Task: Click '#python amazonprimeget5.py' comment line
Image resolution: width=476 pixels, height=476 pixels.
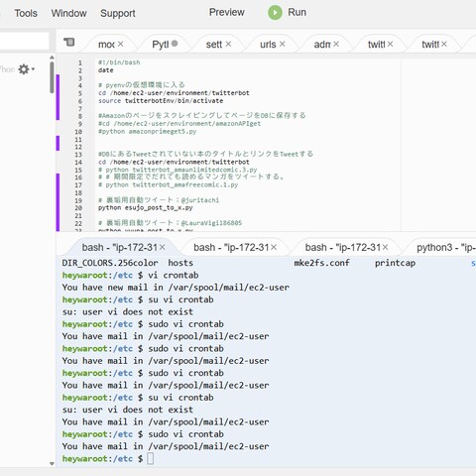Action: (x=148, y=131)
